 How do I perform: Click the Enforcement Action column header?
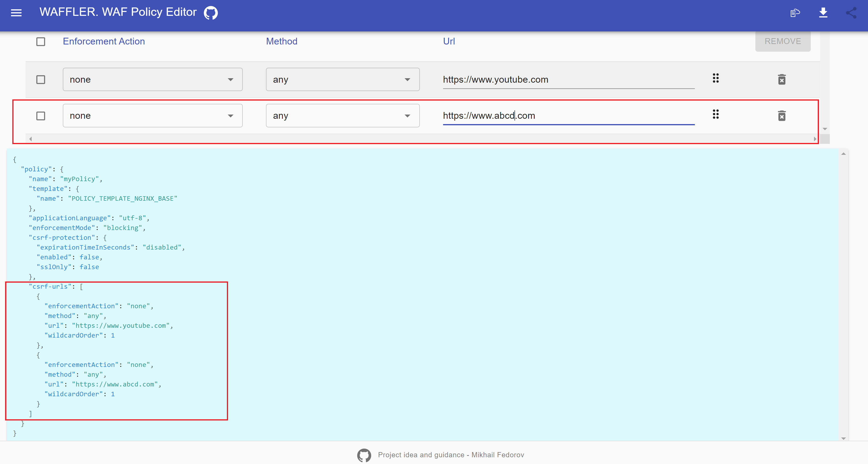point(104,41)
